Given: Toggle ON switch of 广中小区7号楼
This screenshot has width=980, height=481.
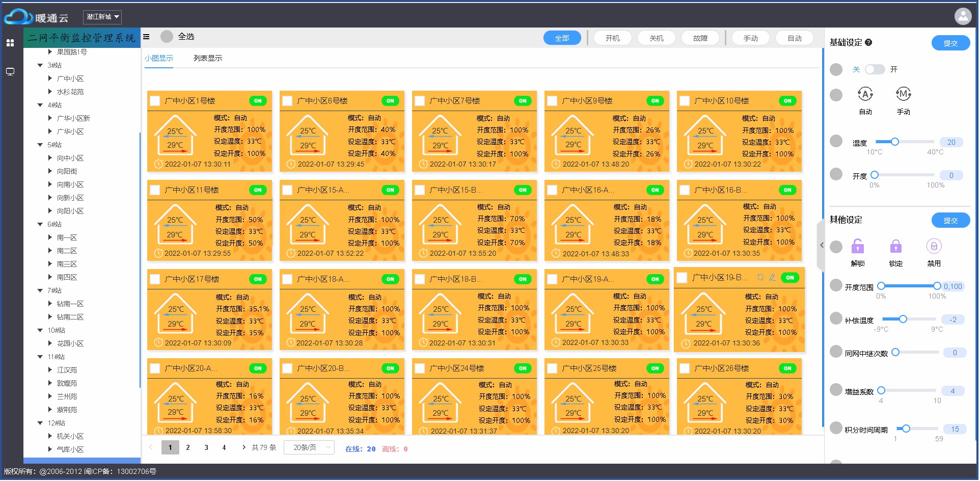Looking at the screenshot, I should (523, 101).
